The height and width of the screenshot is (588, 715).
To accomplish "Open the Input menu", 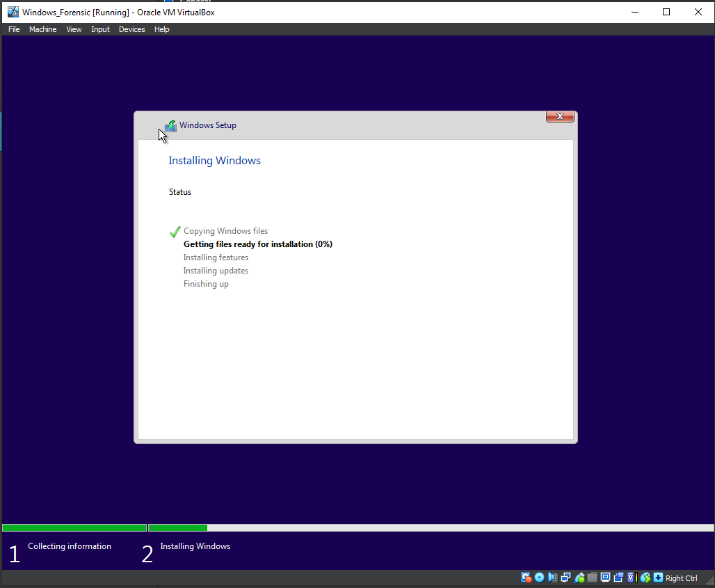I will click(x=100, y=29).
